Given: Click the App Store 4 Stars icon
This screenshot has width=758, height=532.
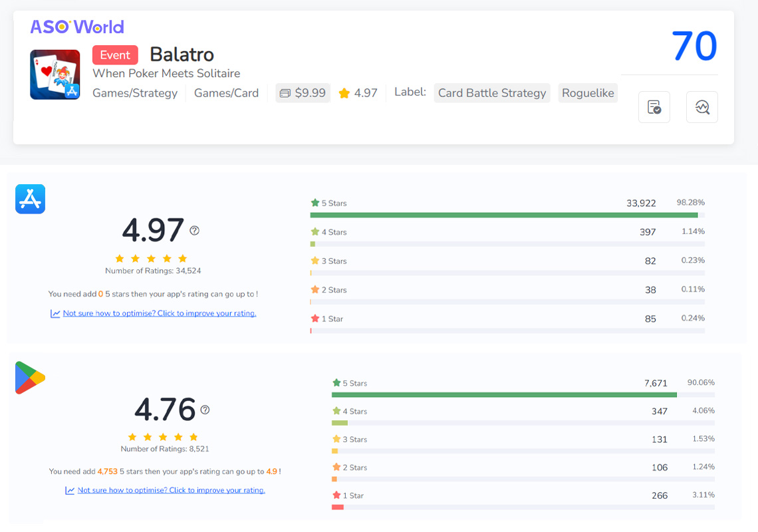Looking at the screenshot, I should point(315,231).
